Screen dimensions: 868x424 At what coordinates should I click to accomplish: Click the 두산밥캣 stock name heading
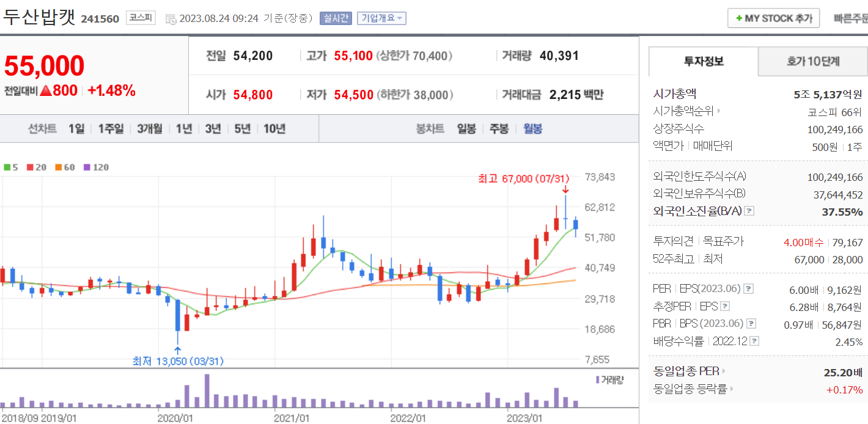[40, 17]
